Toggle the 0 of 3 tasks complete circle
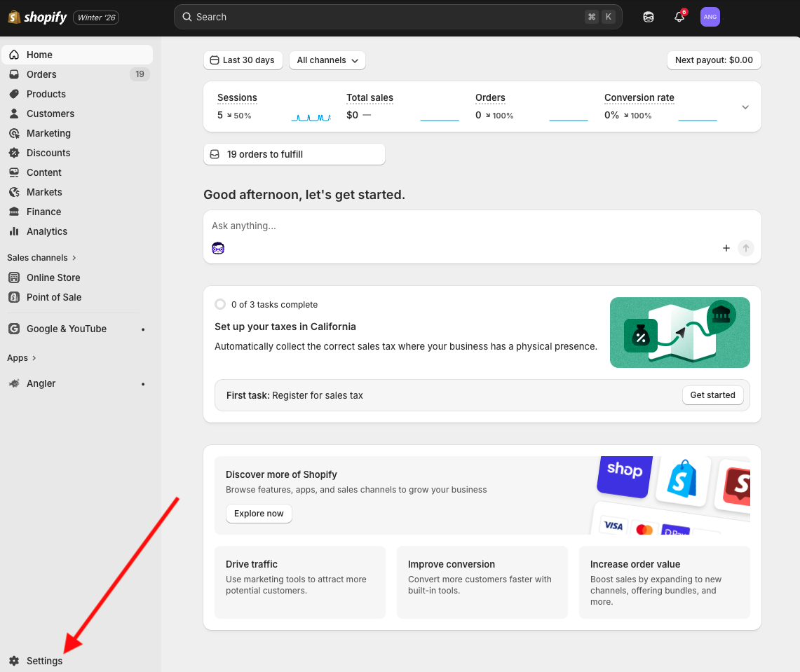The image size is (800, 672). (x=220, y=304)
